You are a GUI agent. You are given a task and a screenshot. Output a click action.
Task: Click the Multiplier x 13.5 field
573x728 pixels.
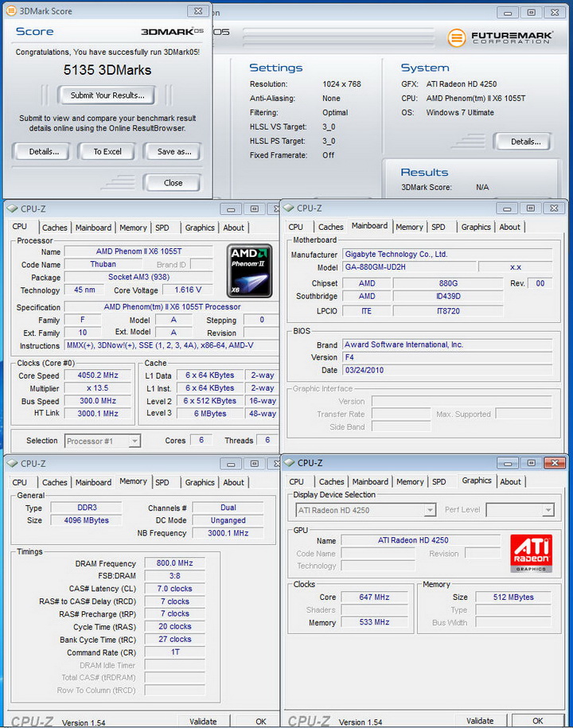point(98,388)
